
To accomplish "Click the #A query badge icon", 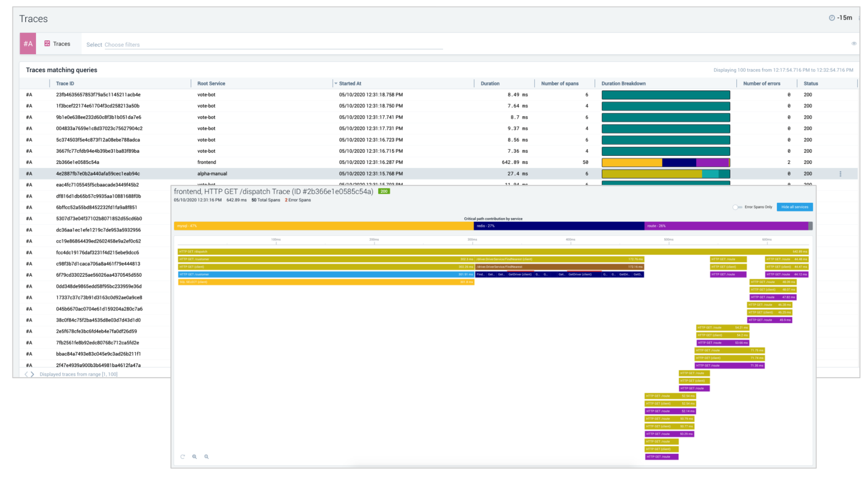I will tap(28, 43).
